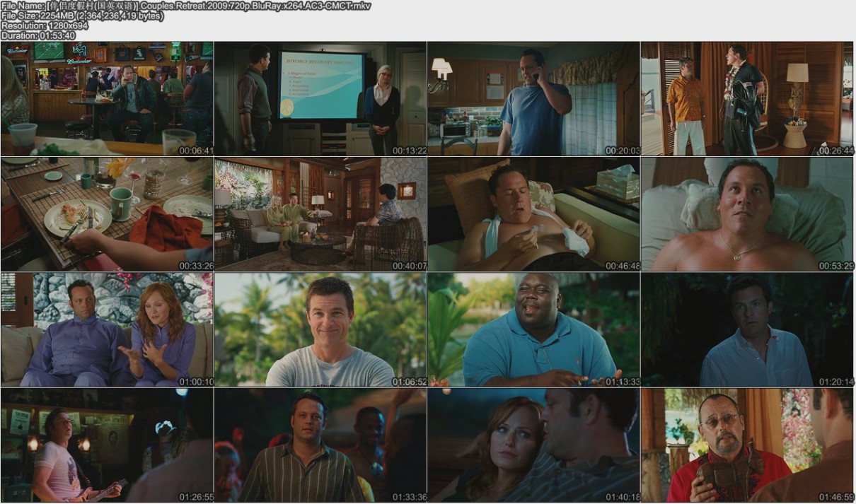
Task: Click the File Size 2254MB text
Action: tap(82, 16)
